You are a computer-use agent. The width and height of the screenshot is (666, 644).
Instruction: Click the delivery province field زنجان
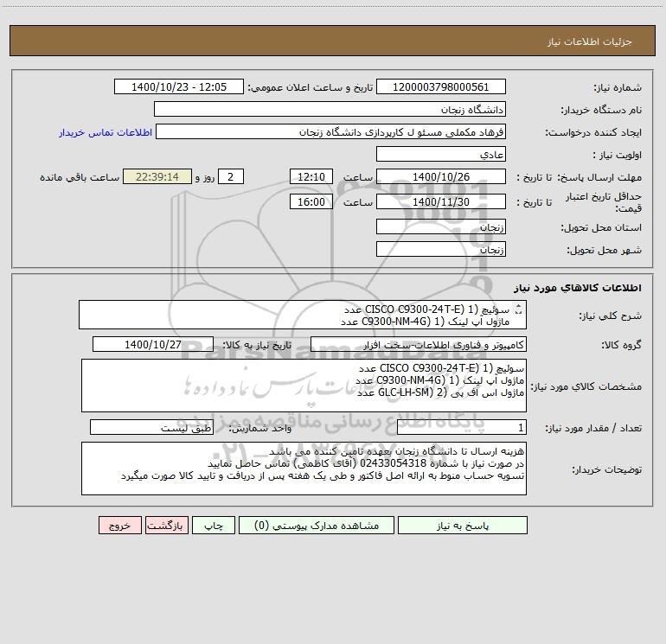(x=441, y=227)
